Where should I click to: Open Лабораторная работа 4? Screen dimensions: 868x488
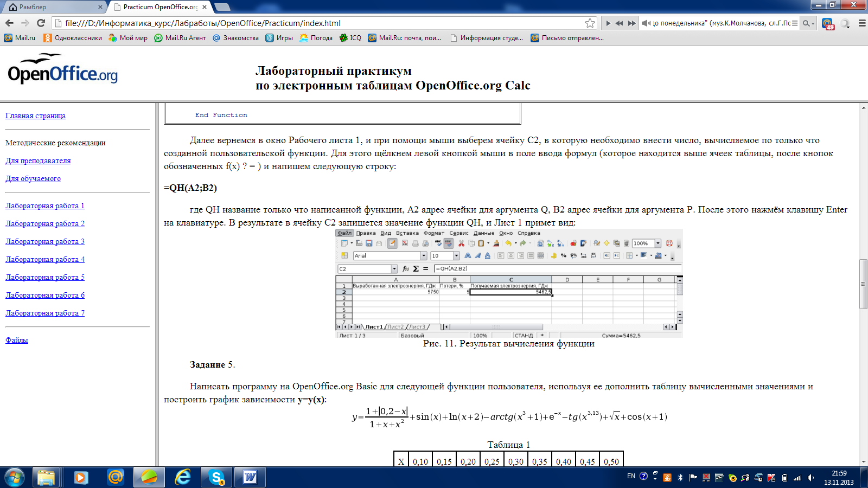[45, 259]
